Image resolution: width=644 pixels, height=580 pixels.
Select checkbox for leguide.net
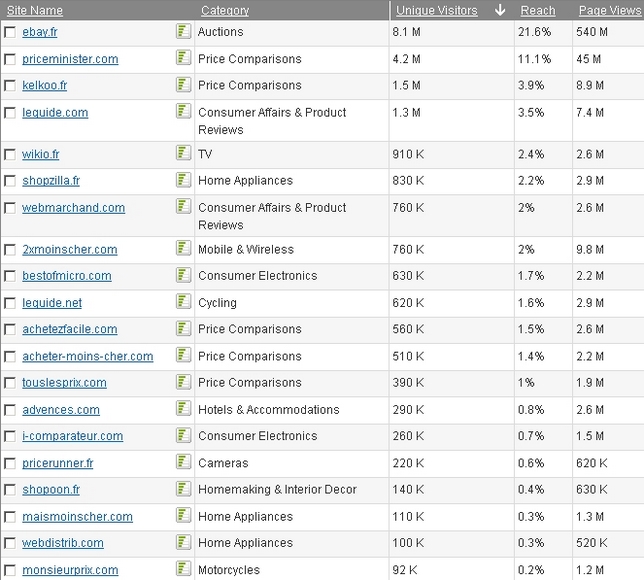pyautogui.click(x=10, y=303)
